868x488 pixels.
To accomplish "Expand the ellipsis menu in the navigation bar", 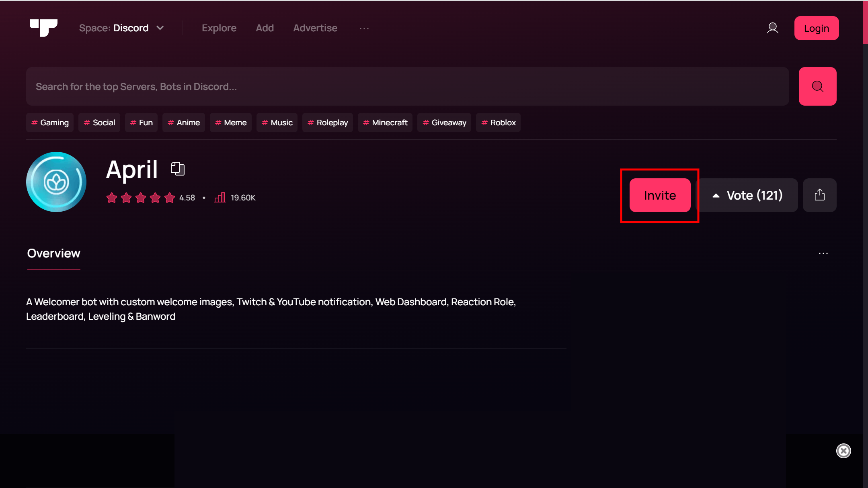I will pyautogui.click(x=364, y=28).
